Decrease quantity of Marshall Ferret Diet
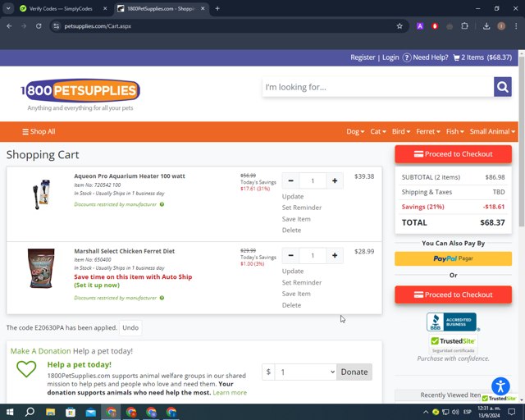Screen dimensions: 525x420 [290, 256]
